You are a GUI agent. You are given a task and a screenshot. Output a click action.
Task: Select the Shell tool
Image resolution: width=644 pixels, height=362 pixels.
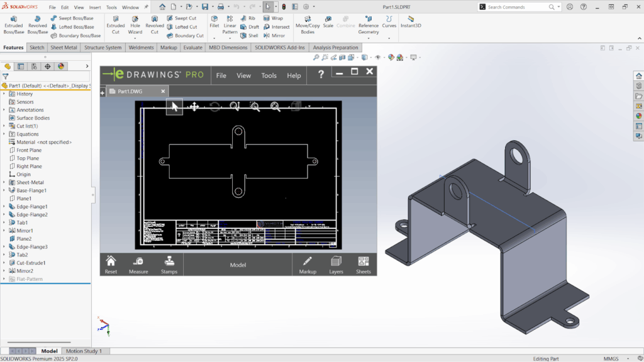pyautogui.click(x=249, y=35)
